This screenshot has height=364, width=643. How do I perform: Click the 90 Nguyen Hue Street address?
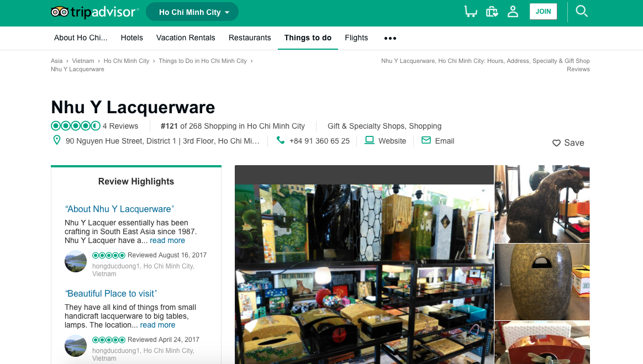click(162, 141)
